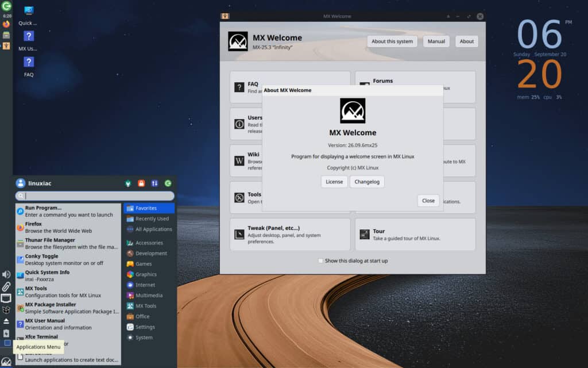Select the Recently Used category
The height and width of the screenshot is (368, 588).
(x=149, y=218)
